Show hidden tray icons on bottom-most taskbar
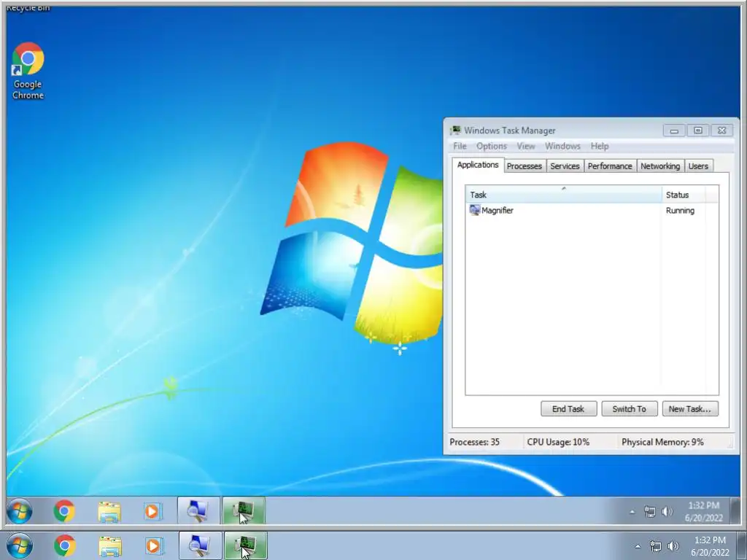This screenshot has height=560, width=747. pos(638,546)
